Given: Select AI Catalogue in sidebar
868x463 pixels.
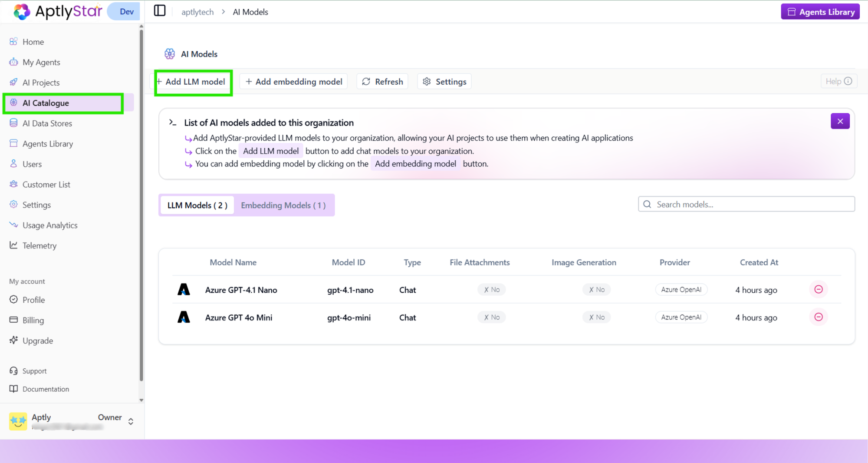Looking at the screenshot, I should click(69, 103).
